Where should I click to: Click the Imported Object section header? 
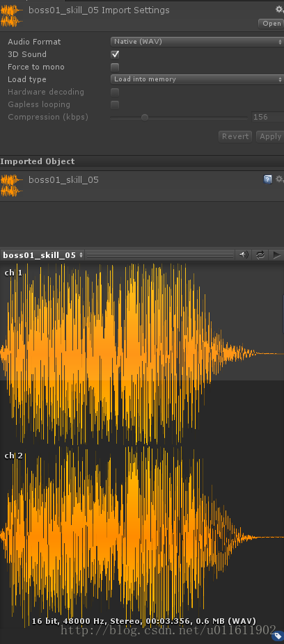tap(142, 161)
